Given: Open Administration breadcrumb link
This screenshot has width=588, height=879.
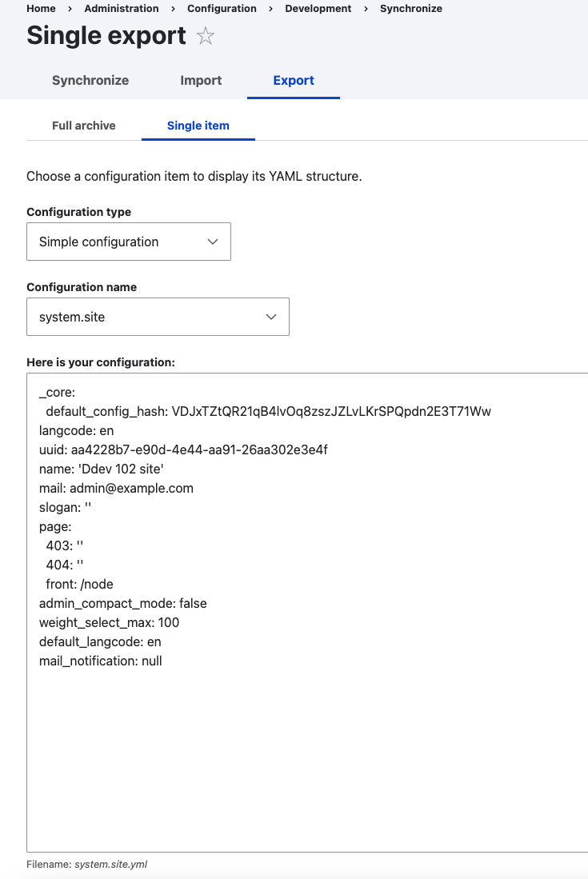Looking at the screenshot, I should (121, 9).
